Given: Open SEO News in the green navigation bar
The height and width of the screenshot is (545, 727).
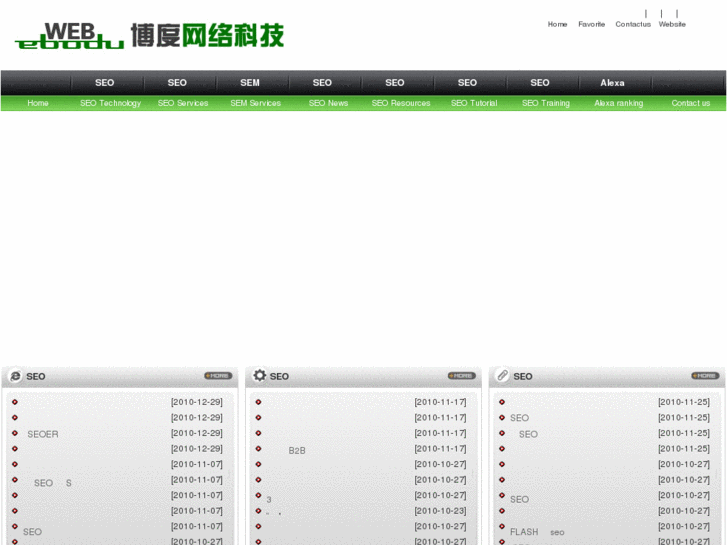Looking at the screenshot, I should coord(328,103).
